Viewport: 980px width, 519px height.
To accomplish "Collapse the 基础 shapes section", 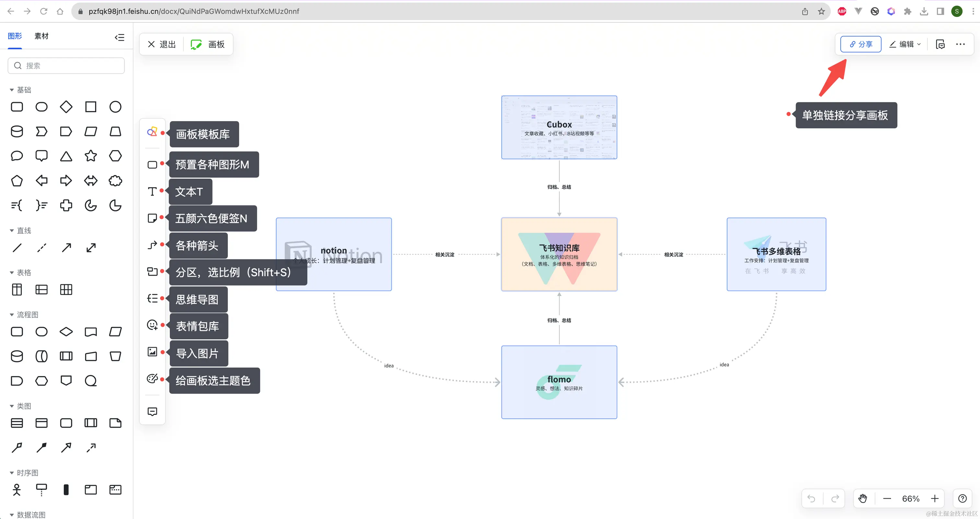I will (x=12, y=90).
